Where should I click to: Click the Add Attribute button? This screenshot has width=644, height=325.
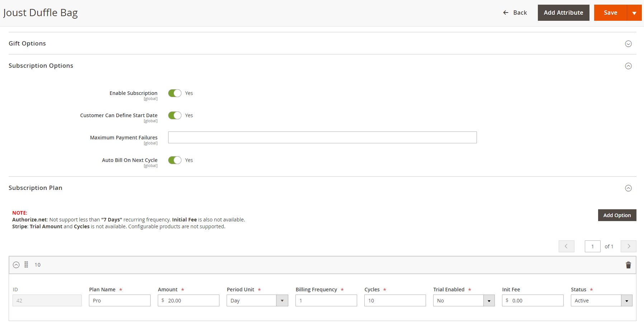coord(563,13)
